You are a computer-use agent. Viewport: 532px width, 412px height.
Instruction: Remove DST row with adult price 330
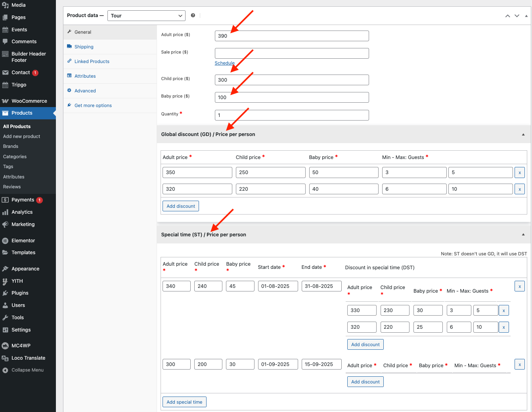tap(504, 310)
